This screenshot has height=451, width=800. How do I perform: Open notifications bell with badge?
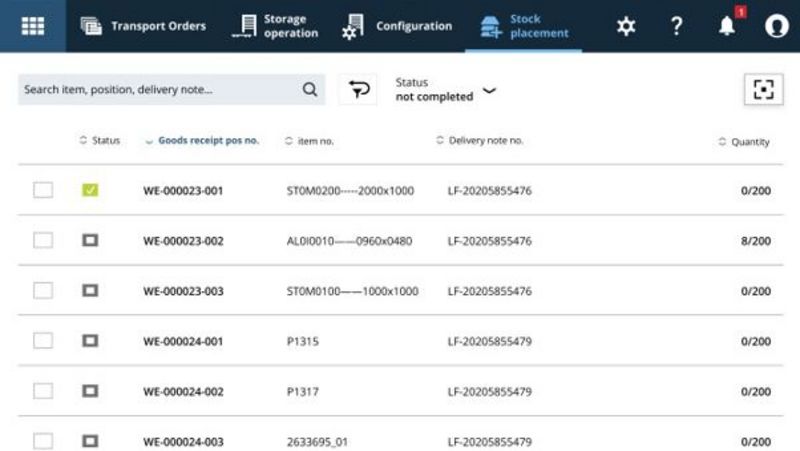[727, 27]
